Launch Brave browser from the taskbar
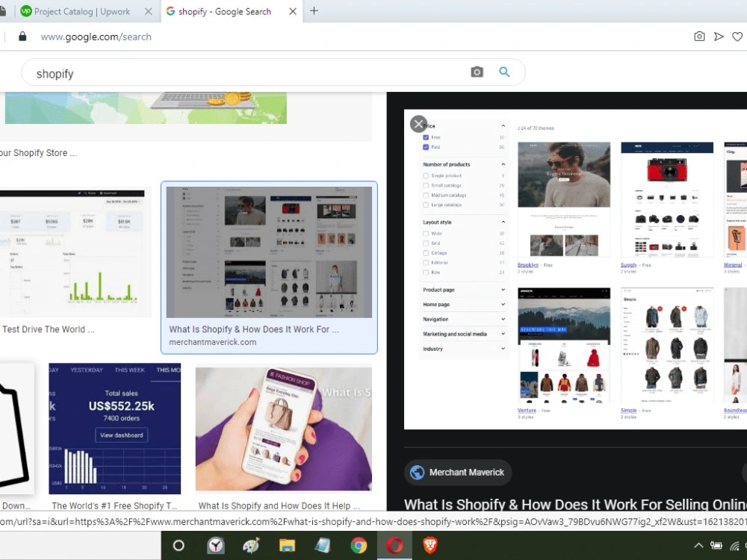The image size is (747, 560). coord(430,546)
